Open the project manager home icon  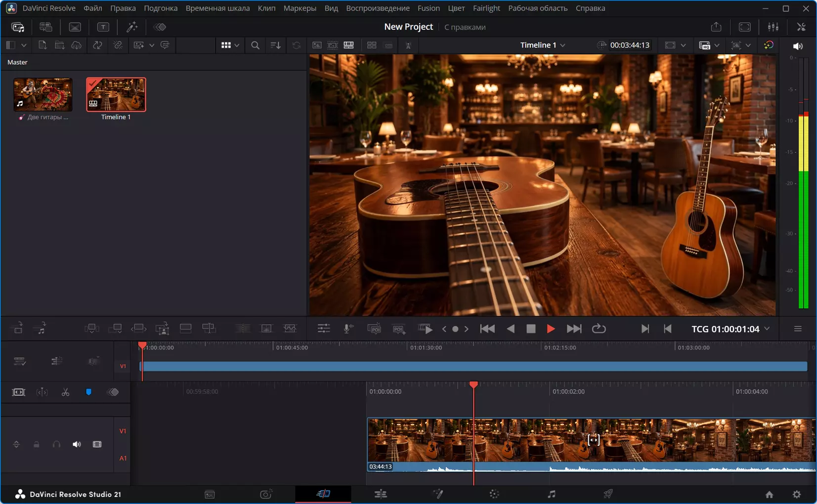coord(769,494)
